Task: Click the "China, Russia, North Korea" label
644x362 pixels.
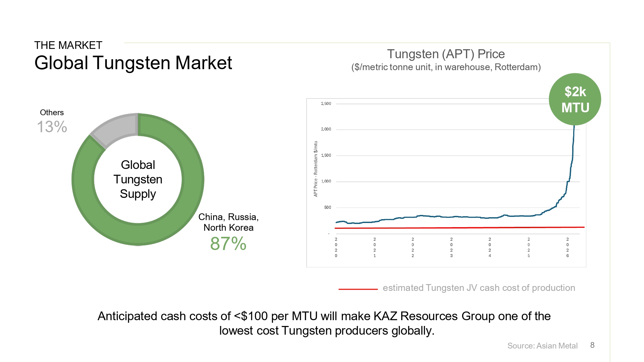Action: point(228,222)
